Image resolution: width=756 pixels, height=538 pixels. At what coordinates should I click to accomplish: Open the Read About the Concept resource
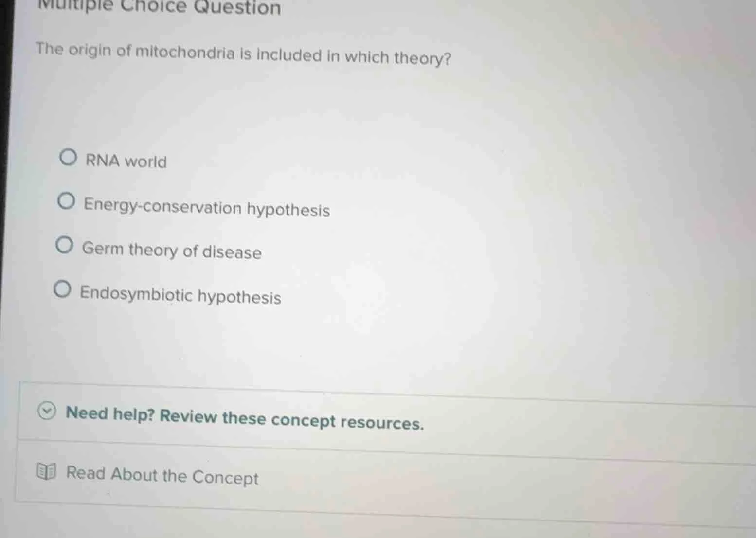tap(161, 475)
